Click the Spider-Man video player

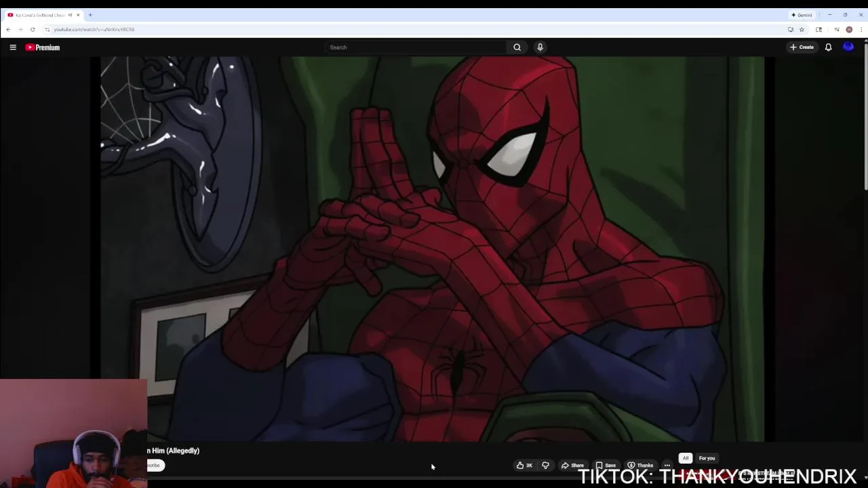point(433,249)
